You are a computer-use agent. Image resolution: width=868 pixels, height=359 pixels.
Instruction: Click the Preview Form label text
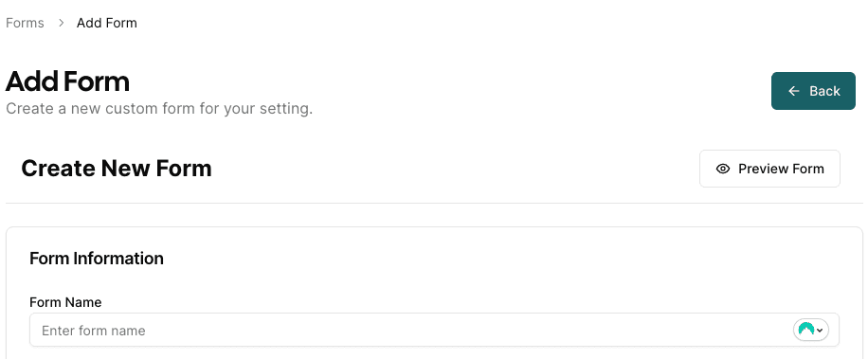point(781,169)
